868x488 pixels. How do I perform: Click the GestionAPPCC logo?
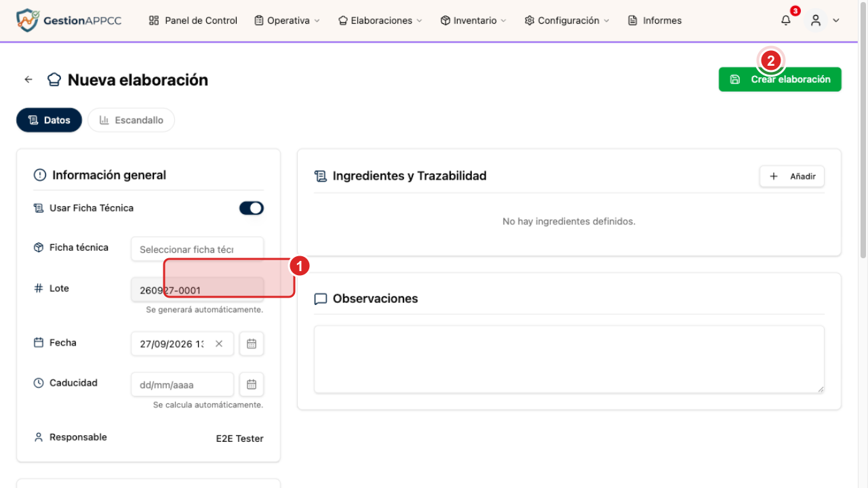68,20
